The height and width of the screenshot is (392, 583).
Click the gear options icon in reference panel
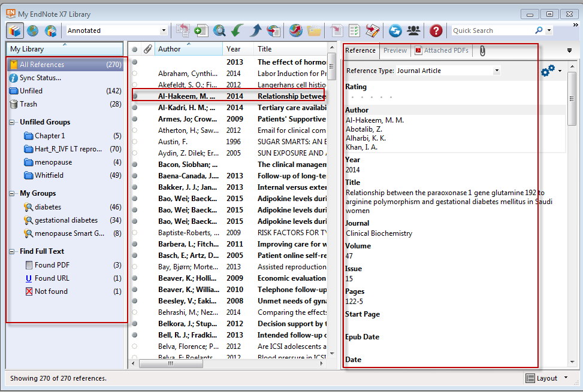tap(548, 71)
